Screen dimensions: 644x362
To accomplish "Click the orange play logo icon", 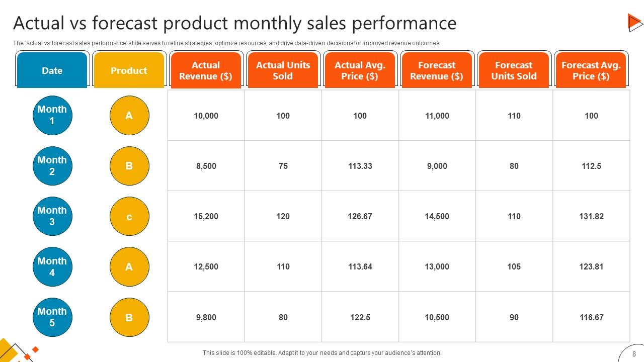I will pyautogui.click(x=635, y=23).
